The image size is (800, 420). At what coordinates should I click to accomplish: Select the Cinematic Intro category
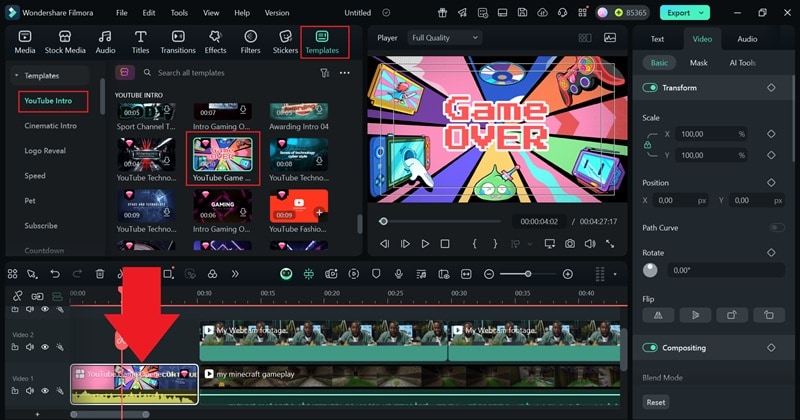[51, 126]
